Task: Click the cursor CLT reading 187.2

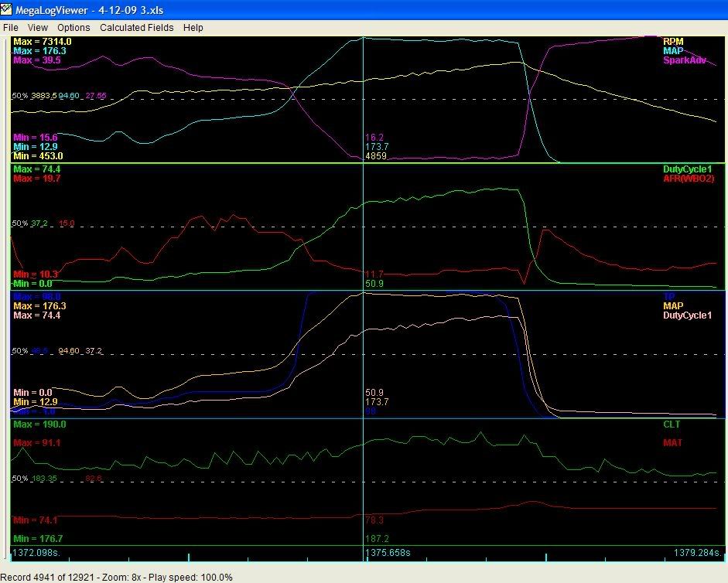Action: coord(377,539)
